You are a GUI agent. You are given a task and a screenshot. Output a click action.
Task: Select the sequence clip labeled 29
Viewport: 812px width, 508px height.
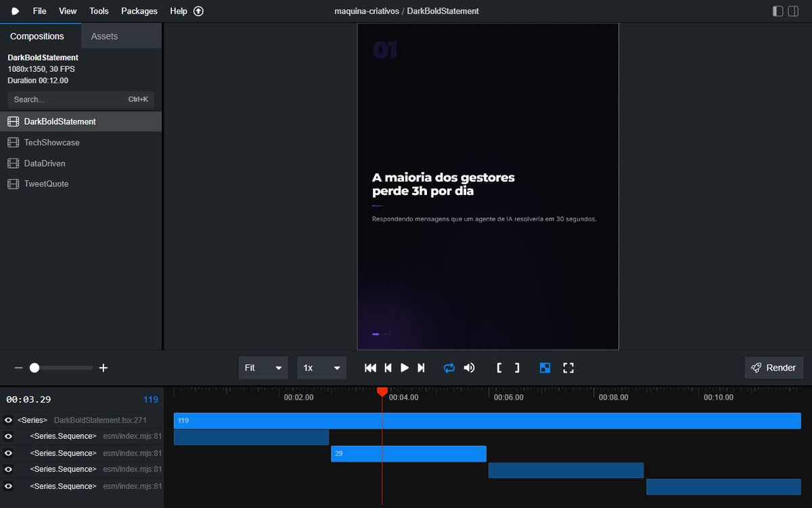409,453
